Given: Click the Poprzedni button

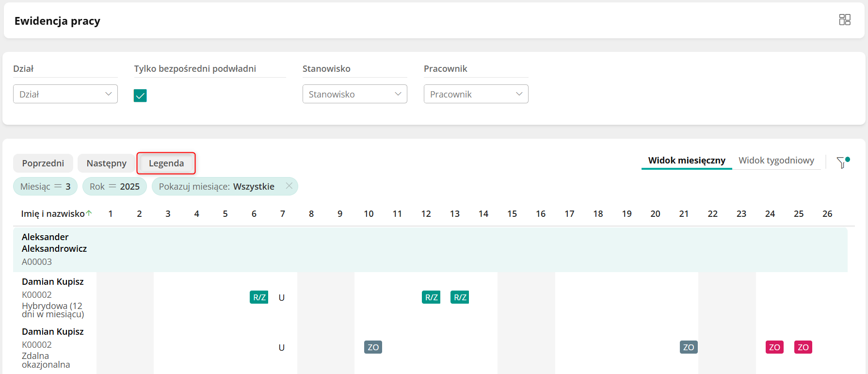Looking at the screenshot, I should [x=43, y=163].
